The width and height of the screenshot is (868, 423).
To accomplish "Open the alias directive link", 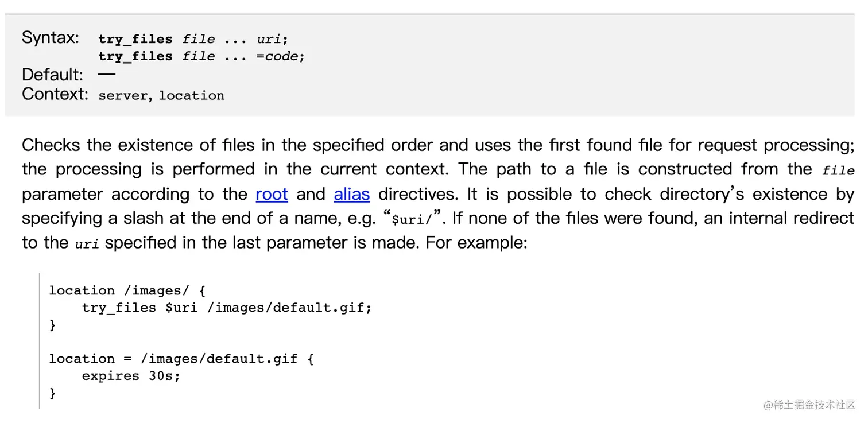I will coord(351,194).
